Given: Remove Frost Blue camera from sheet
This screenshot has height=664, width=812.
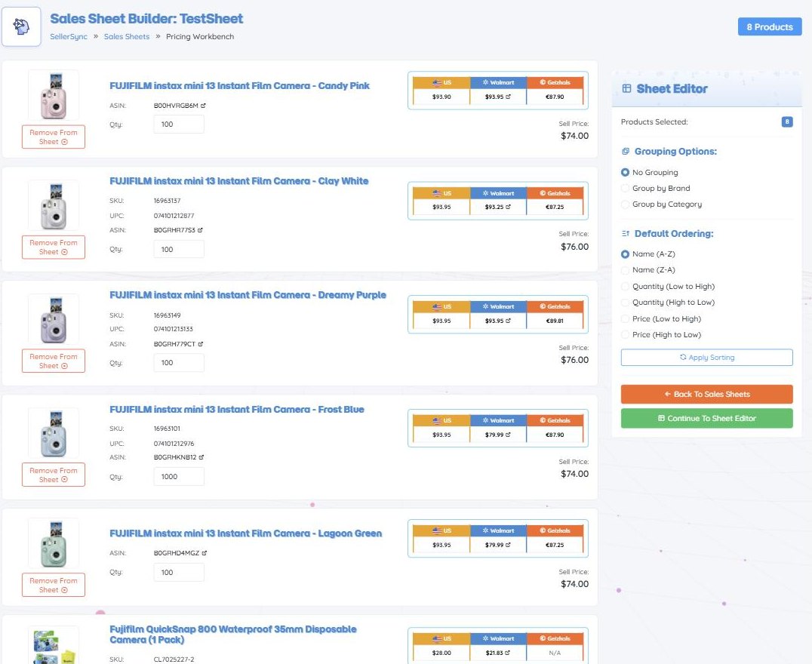Looking at the screenshot, I should click(54, 475).
